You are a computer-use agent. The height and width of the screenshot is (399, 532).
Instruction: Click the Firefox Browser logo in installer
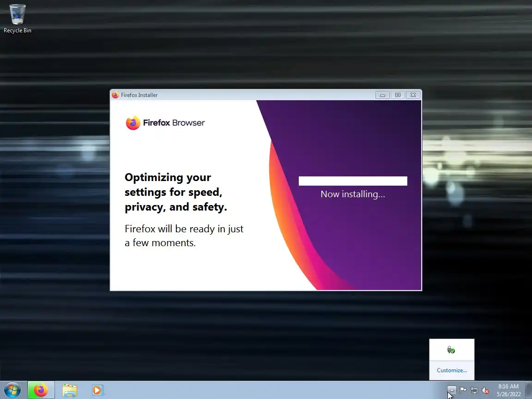coord(165,123)
